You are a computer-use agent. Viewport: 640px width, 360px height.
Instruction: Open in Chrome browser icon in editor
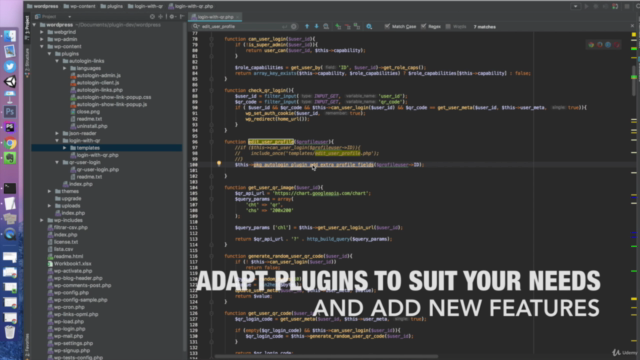pyautogui.click(x=591, y=45)
